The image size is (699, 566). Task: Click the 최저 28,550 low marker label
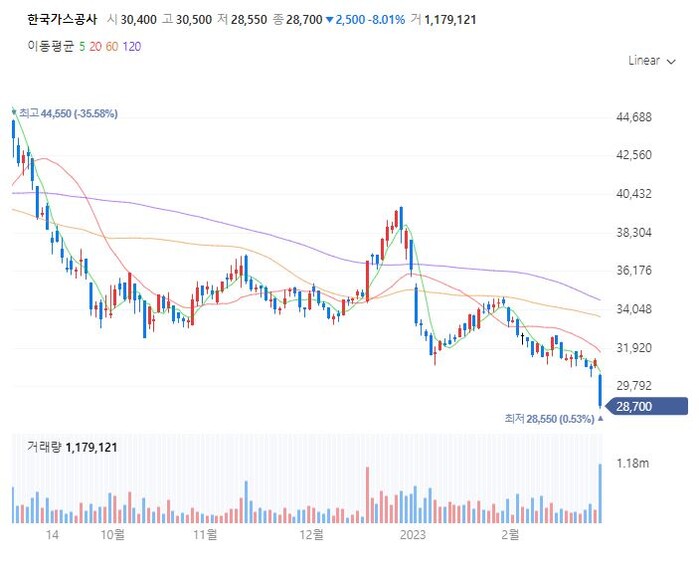[549, 419]
